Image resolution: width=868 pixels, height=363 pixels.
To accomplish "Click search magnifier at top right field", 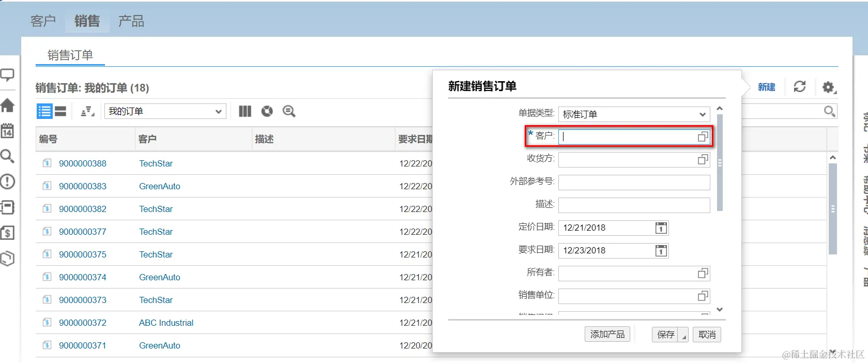I will 829,111.
